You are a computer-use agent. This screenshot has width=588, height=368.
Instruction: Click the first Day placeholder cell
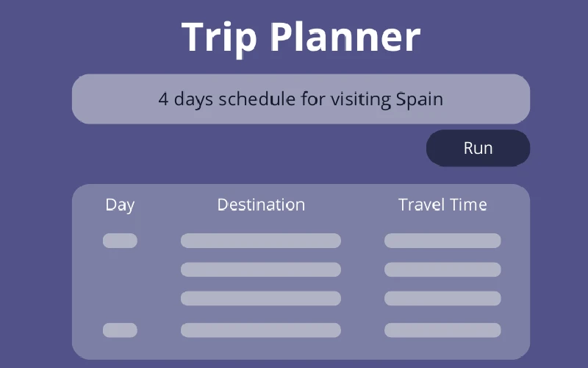120,241
